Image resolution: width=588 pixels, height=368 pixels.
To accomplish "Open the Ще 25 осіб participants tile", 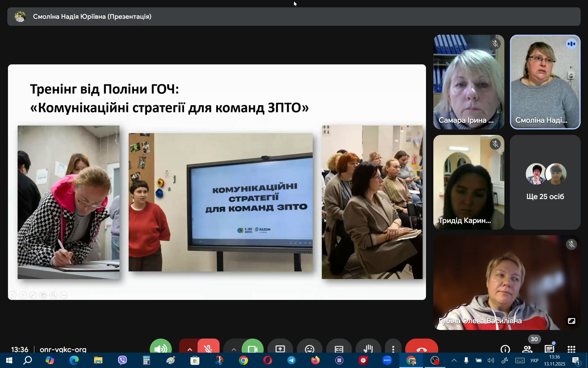I will click(x=545, y=182).
